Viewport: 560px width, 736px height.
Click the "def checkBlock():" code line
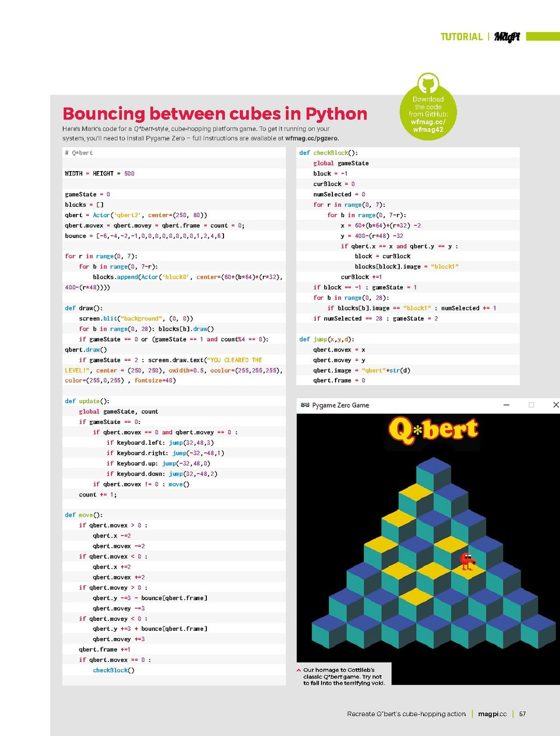(x=329, y=153)
